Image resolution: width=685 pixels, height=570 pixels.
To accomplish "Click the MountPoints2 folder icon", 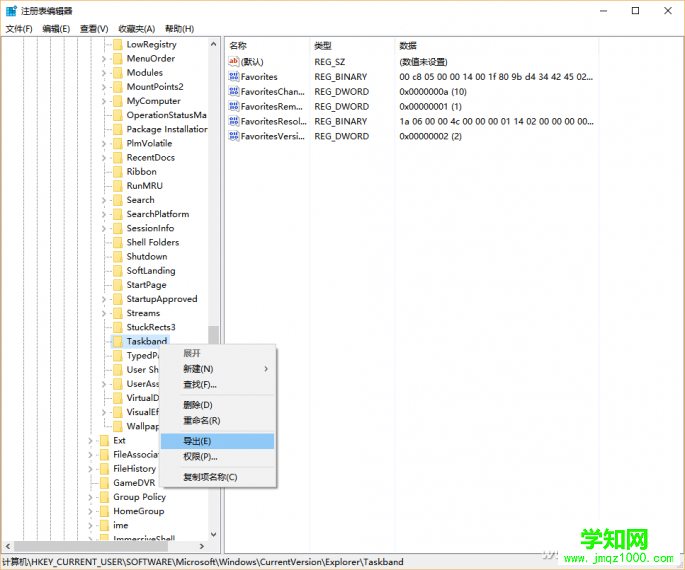I will (118, 87).
